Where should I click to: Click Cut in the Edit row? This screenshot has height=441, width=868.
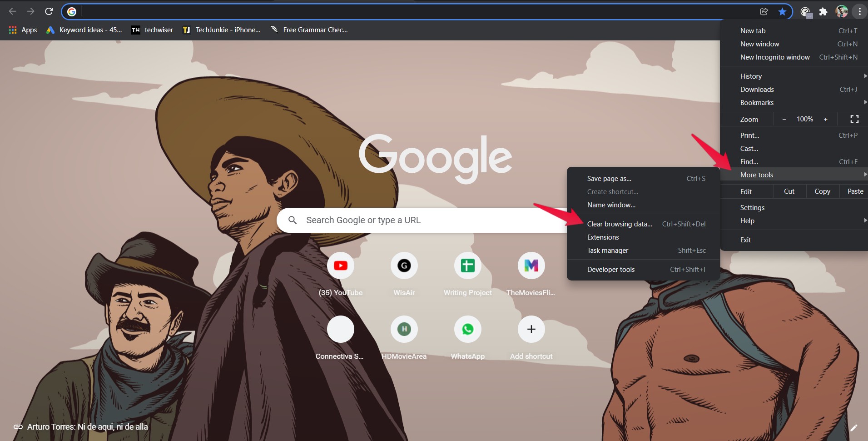coord(789,191)
